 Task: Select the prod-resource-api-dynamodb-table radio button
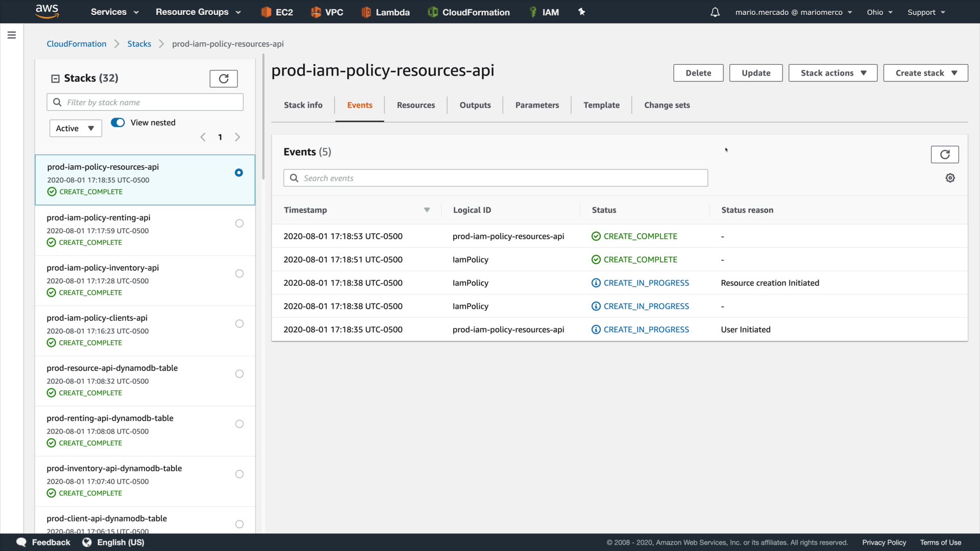(239, 374)
